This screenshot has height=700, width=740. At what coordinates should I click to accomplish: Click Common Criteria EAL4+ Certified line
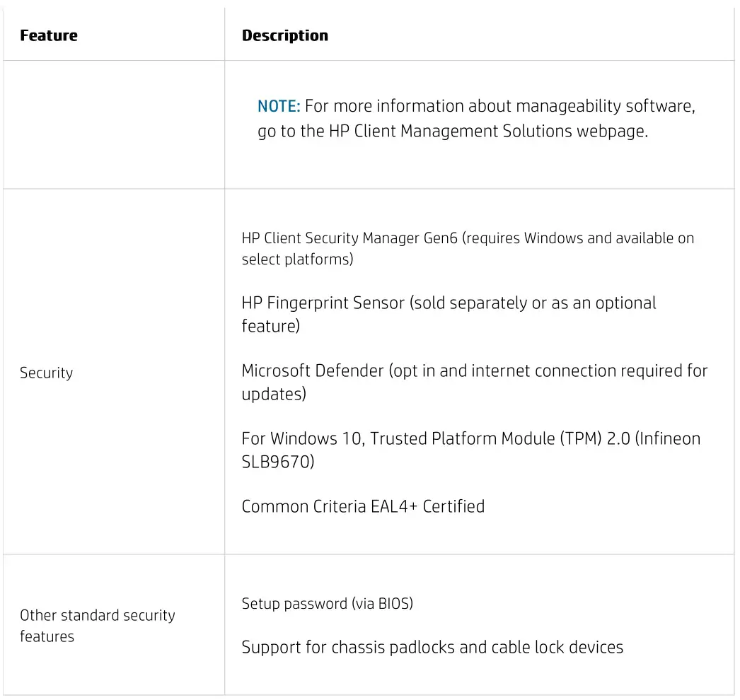(x=363, y=506)
